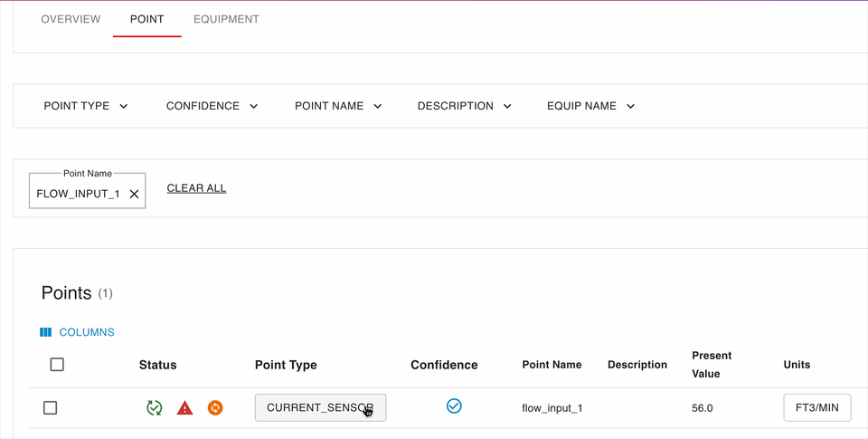Click the orange refresh status icon

tap(215, 408)
